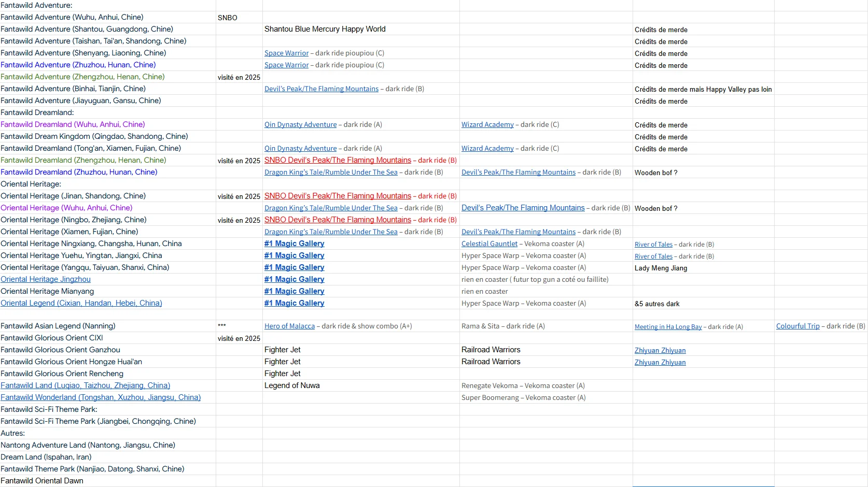Open Oriental Legend Cixian Handan link
The height and width of the screenshot is (487, 868).
coord(81,303)
